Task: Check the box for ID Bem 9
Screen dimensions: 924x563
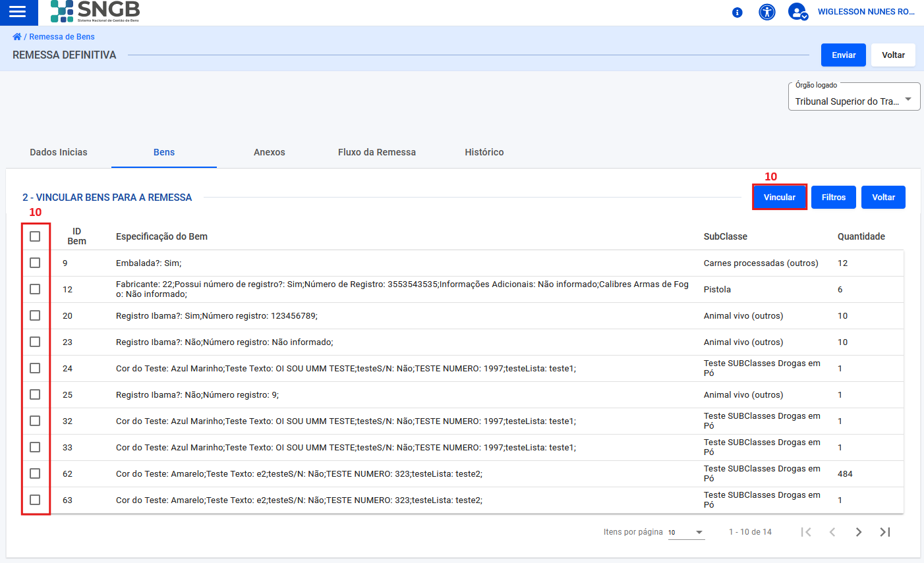Action: click(35, 263)
